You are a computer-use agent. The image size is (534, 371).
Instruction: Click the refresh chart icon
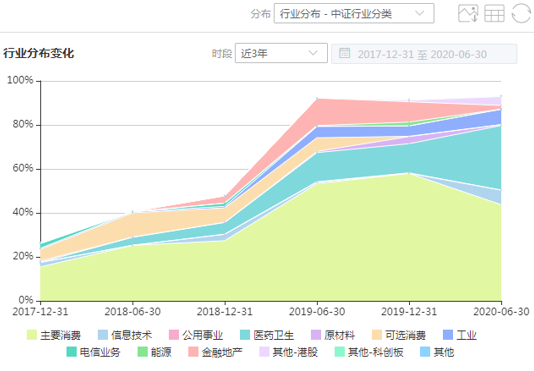click(x=521, y=13)
